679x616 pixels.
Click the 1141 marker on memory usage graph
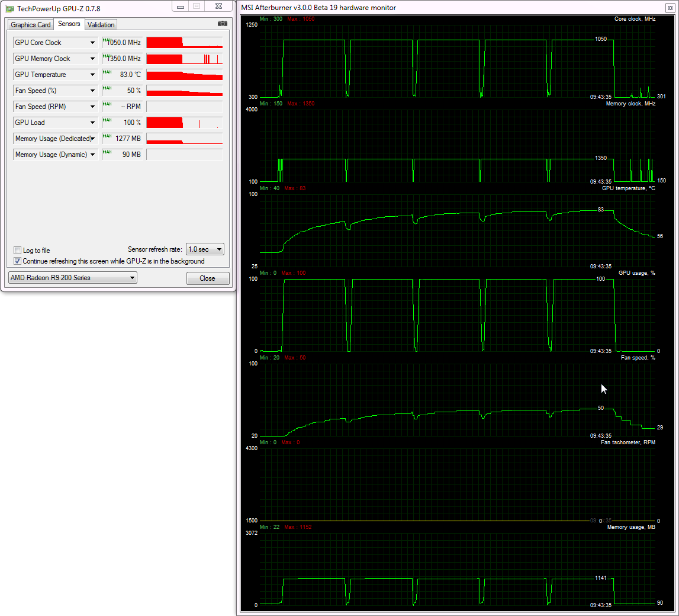pyautogui.click(x=601, y=578)
